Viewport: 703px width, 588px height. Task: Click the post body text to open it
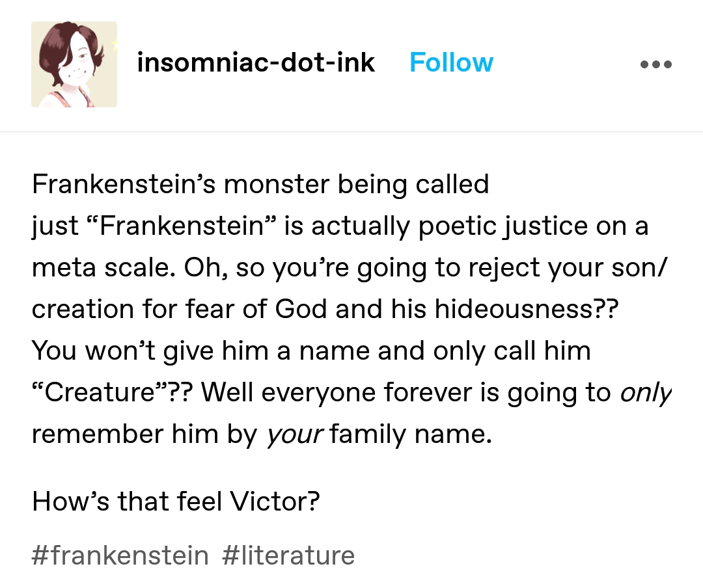pos(351,309)
